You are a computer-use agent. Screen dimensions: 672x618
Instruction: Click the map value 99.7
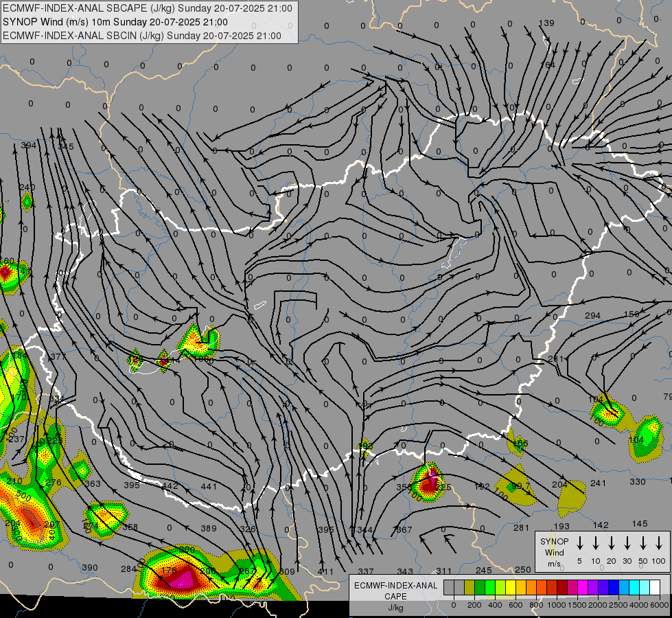tap(521, 485)
